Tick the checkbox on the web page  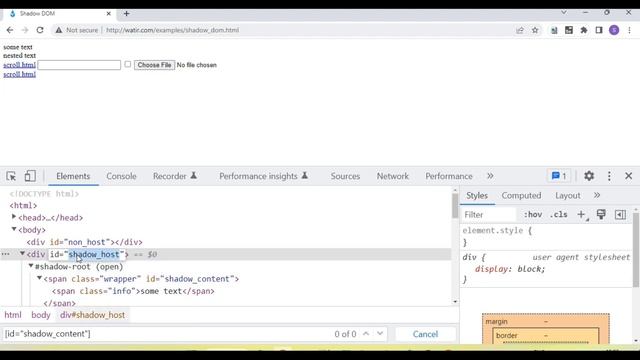(128, 64)
